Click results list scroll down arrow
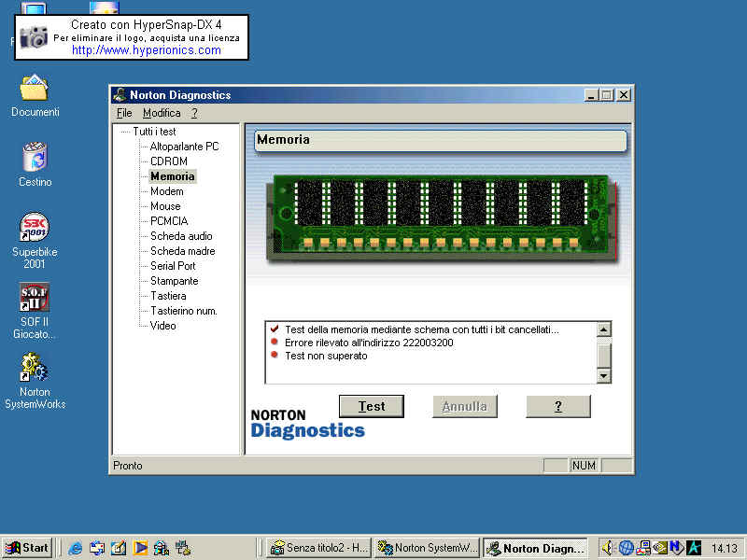The width and height of the screenshot is (747, 560). (603, 376)
